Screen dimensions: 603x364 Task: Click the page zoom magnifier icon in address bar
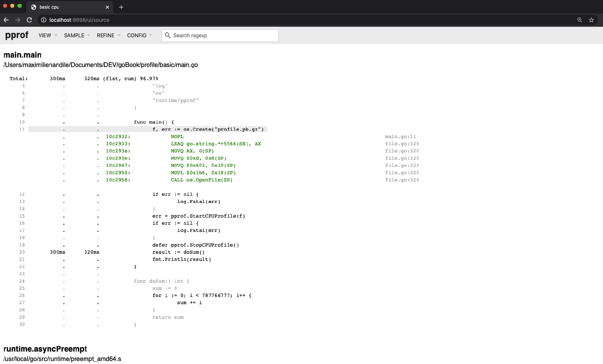click(x=579, y=20)
